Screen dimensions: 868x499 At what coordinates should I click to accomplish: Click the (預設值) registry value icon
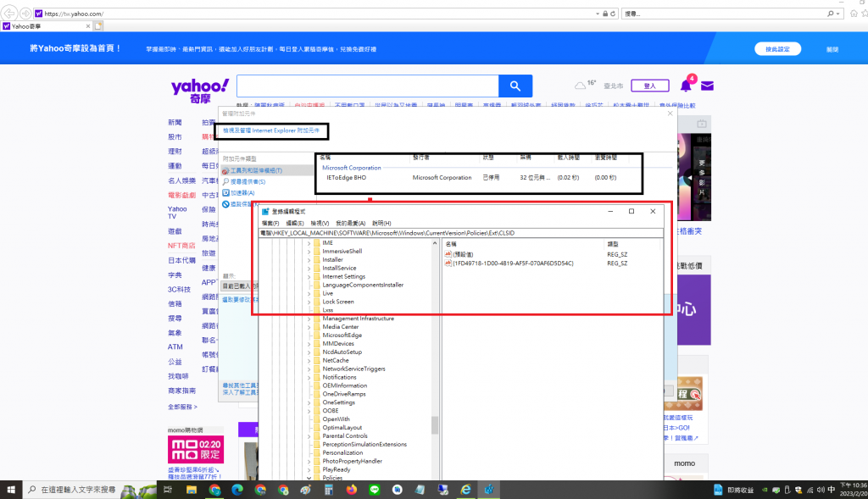tap(448, 254)
